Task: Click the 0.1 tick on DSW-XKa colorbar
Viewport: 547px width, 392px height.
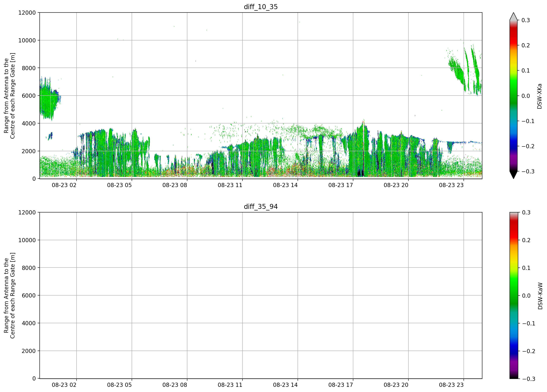Action: [526, 71]
